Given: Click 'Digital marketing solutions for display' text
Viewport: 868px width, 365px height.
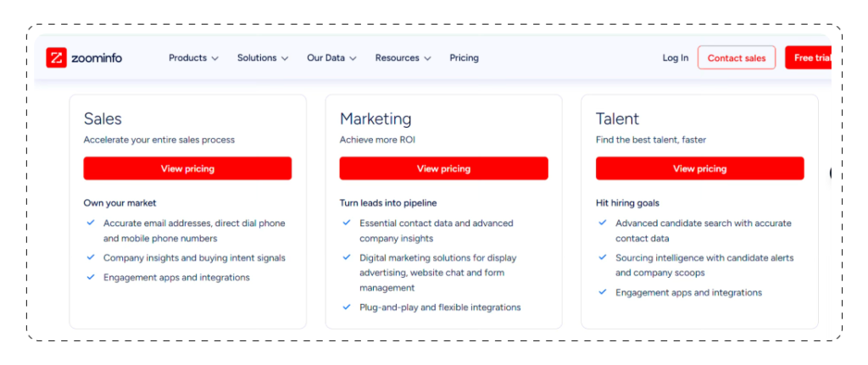Looking at the screenshot, I should click(x=438, y=257).
